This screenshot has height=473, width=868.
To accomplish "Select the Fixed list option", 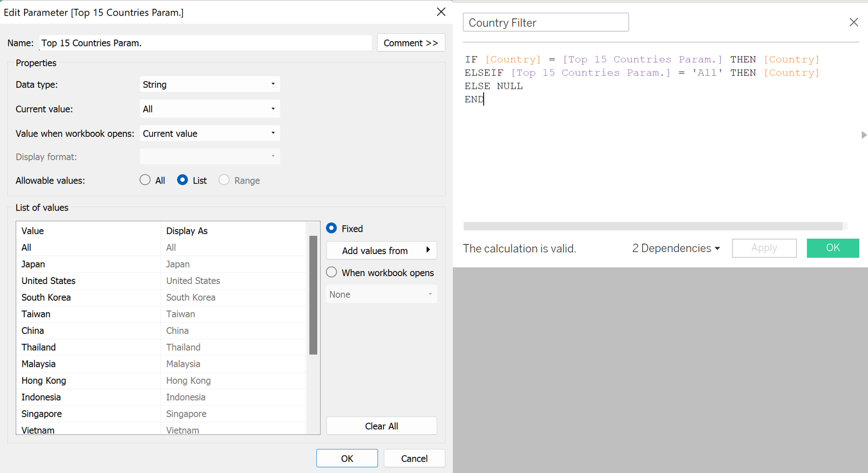I will point(332,228).
